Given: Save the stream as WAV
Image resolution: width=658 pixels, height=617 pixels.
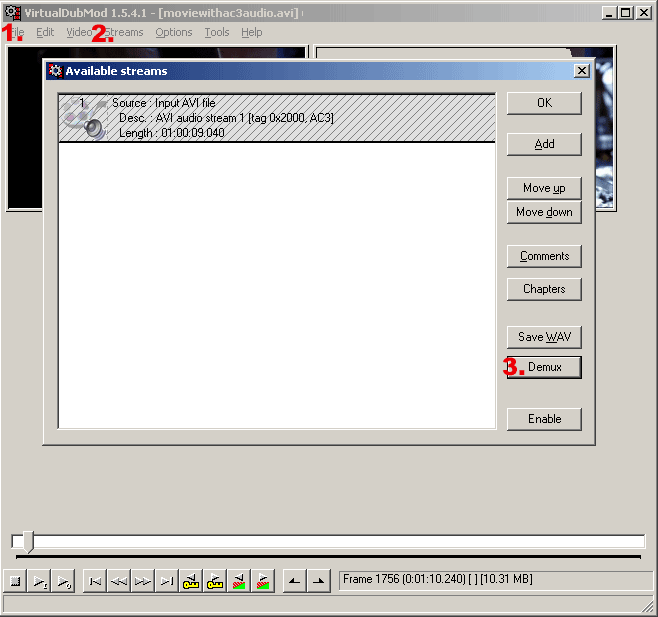Looking at the screenshot, I should 544,337.
